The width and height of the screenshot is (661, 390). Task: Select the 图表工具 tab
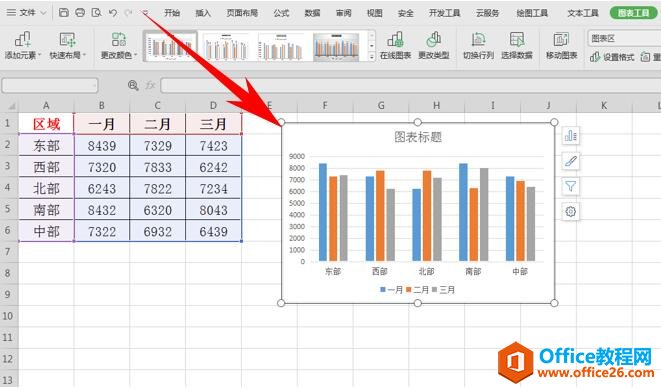coord(633,13)
